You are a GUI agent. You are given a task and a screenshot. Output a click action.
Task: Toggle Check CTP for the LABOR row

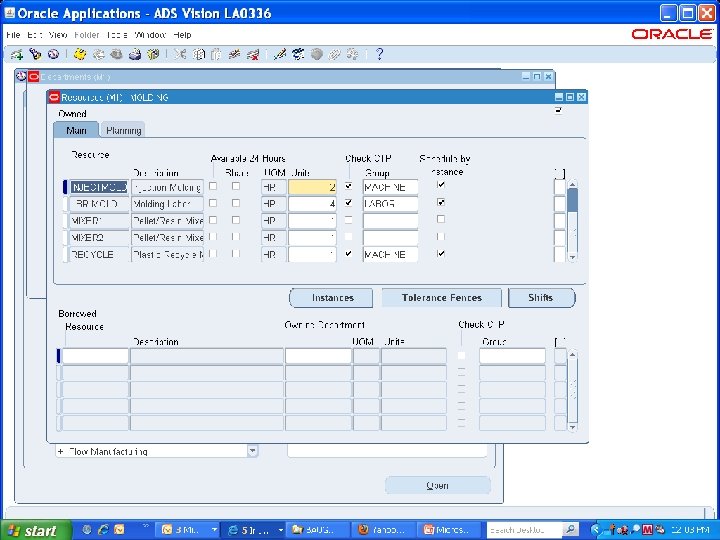click(349, 202)
